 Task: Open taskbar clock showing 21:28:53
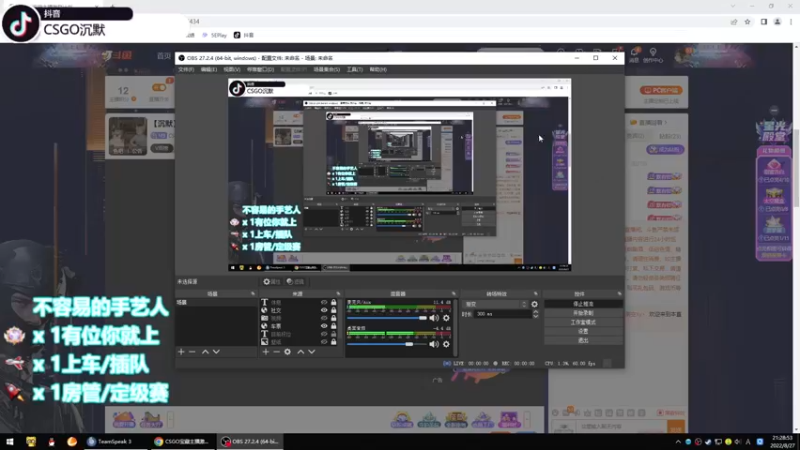782,442
